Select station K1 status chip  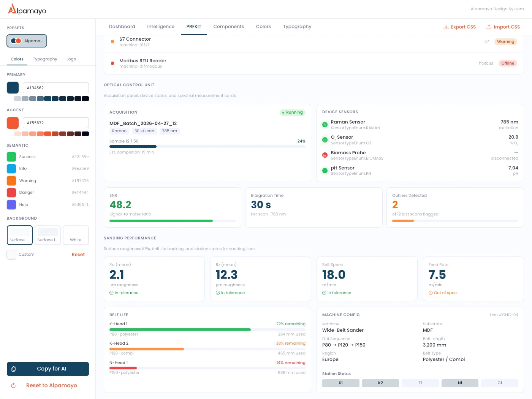(341, 383)
